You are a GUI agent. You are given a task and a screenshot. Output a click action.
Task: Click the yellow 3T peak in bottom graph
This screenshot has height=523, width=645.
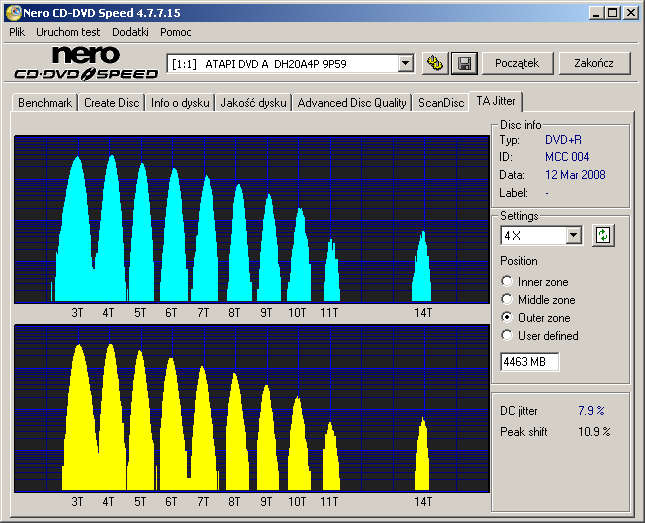click(80, 418)
